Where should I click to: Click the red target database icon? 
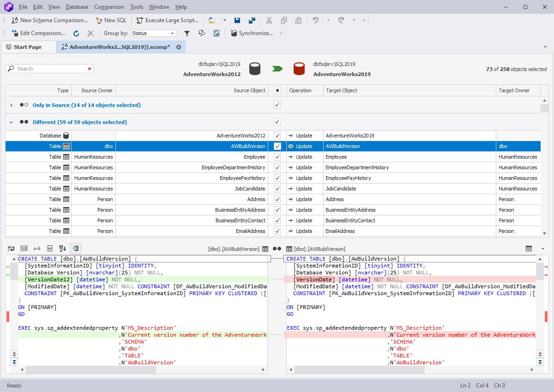tap(299, 69)
